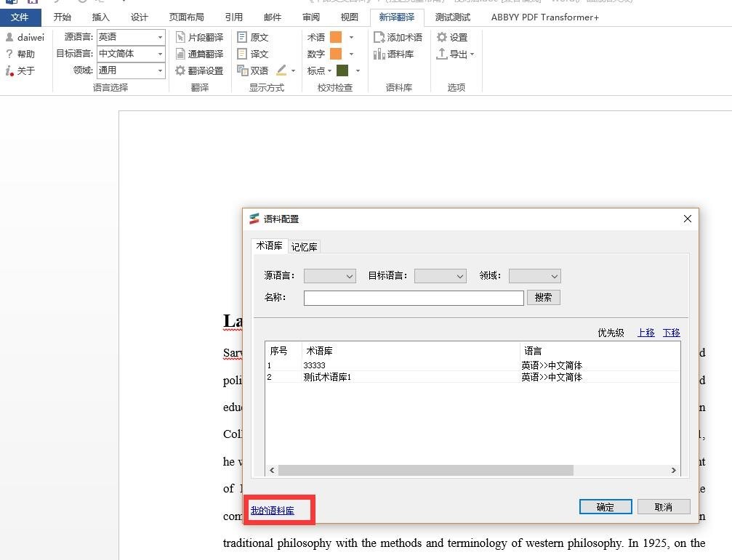Viewport: 732px width, 560px height.
Task: Click the 上移 move up link
Action: pos(646,333)
